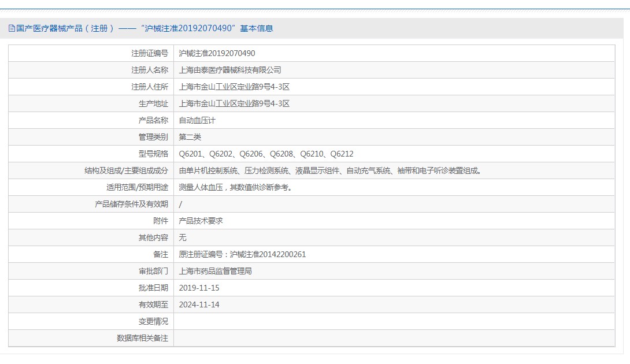Click the label '产品名称'
This screenshot has width=630, height=364.
point(153,120)
